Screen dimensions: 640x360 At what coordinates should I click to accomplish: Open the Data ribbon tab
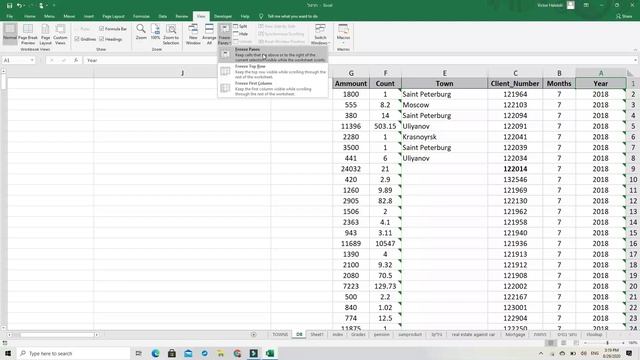pos(162,16)
